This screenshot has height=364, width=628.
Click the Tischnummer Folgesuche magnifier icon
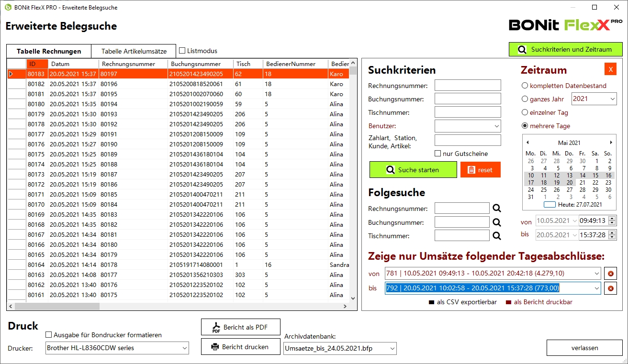[497, 236]
